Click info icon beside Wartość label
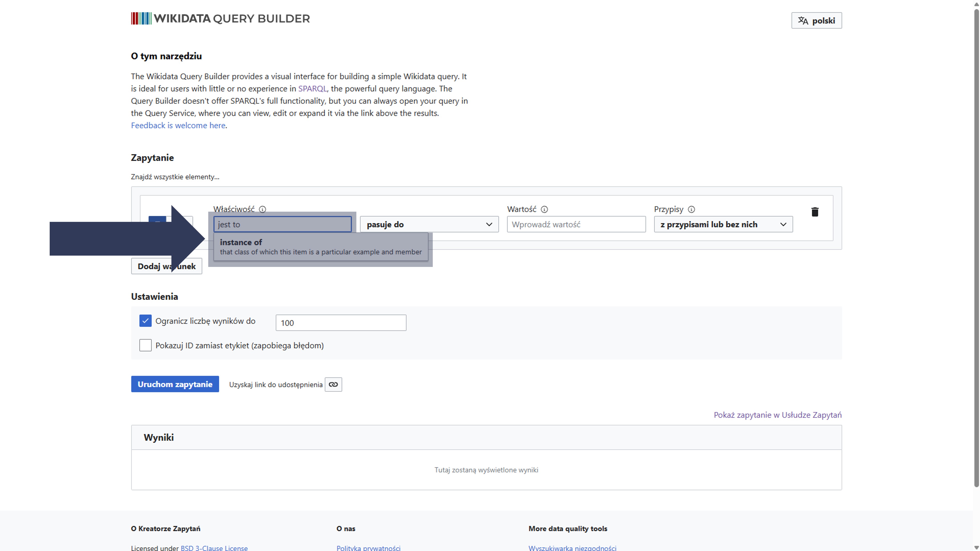 click(x=544, y=209)
